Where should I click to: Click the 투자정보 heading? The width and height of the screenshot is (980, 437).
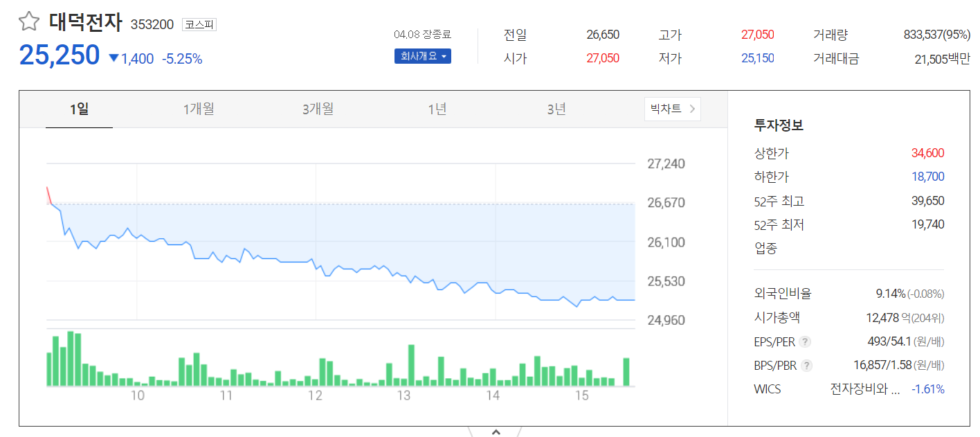tap(779, 125)
